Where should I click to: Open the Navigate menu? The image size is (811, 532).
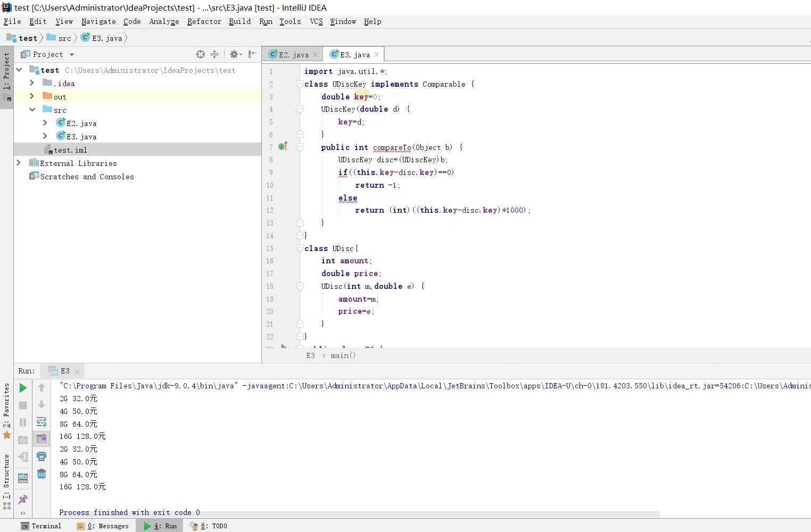pos(98,21)
